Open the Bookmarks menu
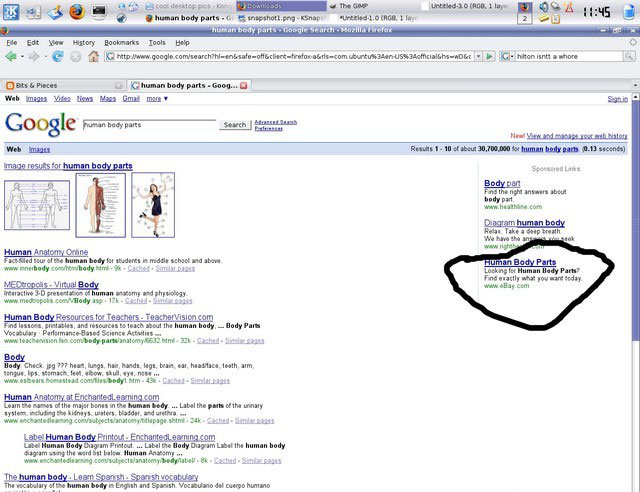Viewport: 640px width, 492px height. (x=122, y=42)
